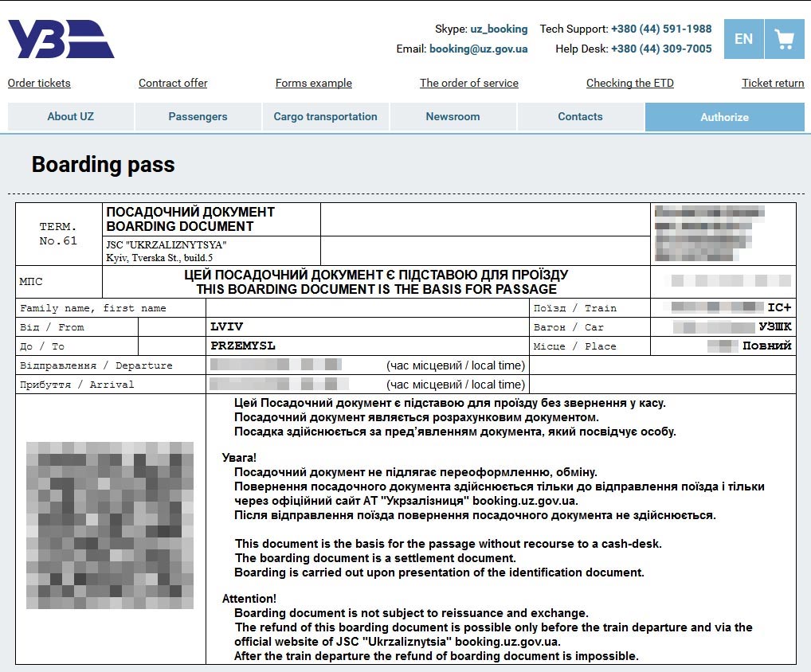Click Departure row local time note
Viewport: 811px width, 672px height.
pos(456,365)
